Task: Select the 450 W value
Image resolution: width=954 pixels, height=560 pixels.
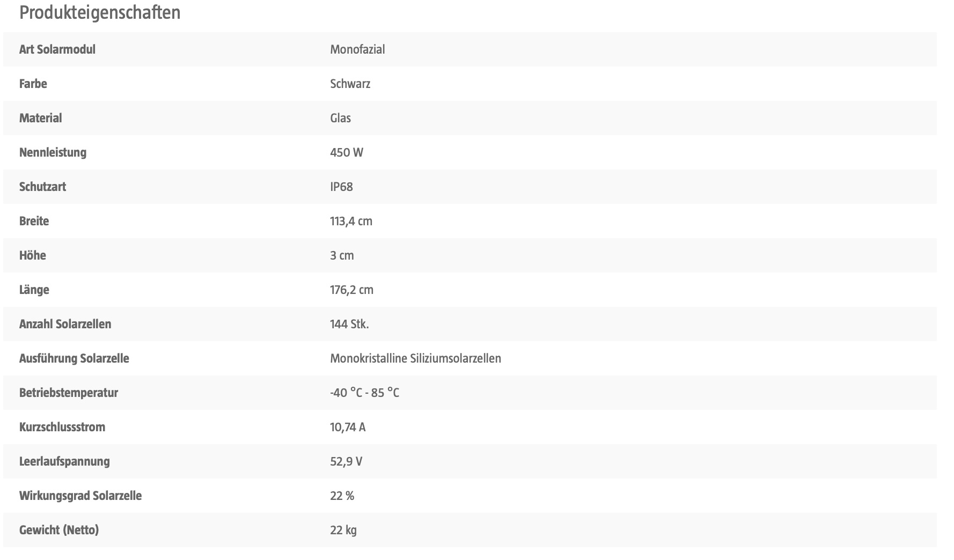Action: click(347, 152)
